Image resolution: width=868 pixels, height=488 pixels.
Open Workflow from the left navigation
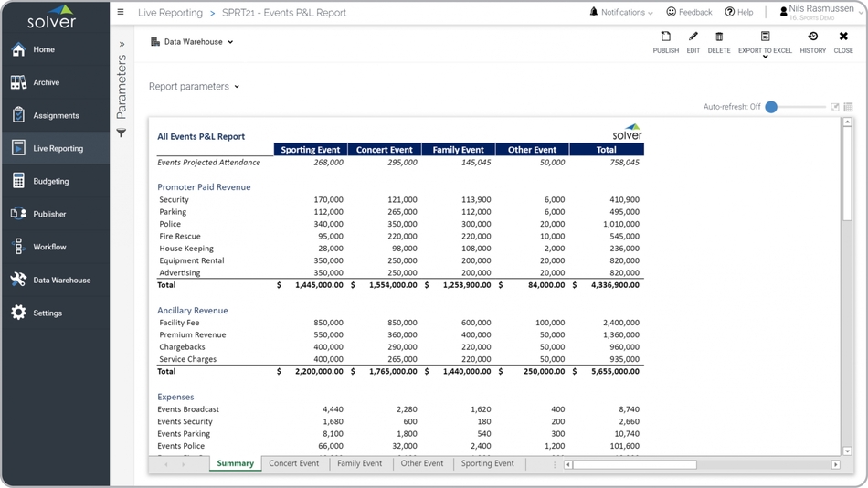tap(49, 247)
